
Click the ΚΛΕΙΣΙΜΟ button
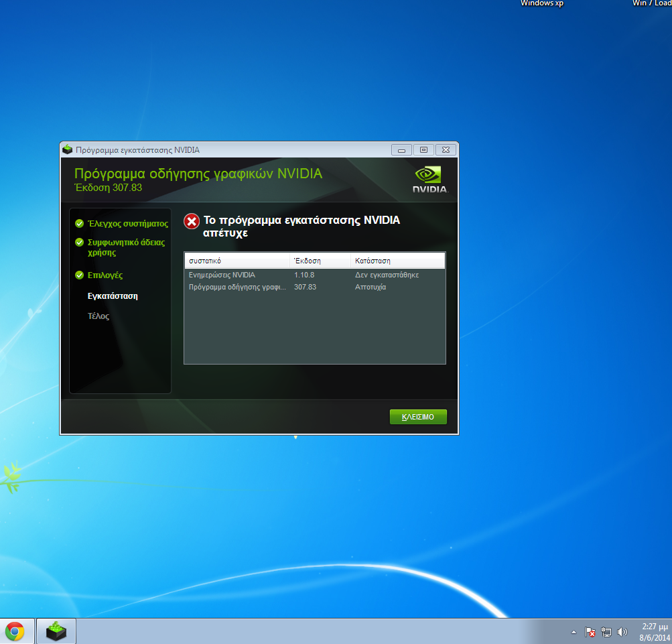pyautogui.click(x=418, y=417)
